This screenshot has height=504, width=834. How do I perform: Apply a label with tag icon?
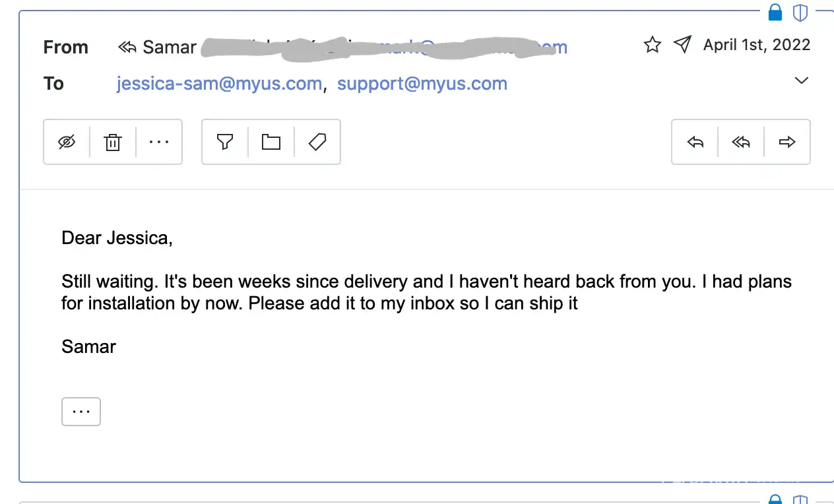317,142
